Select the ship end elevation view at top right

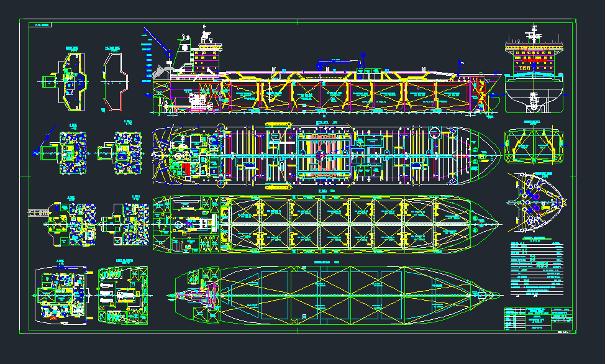pos(534,75)
